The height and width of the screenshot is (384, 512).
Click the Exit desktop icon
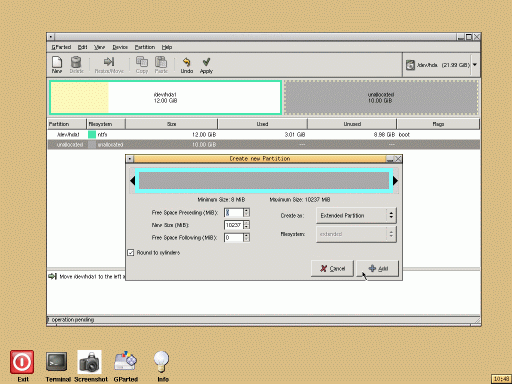point(22,362)
